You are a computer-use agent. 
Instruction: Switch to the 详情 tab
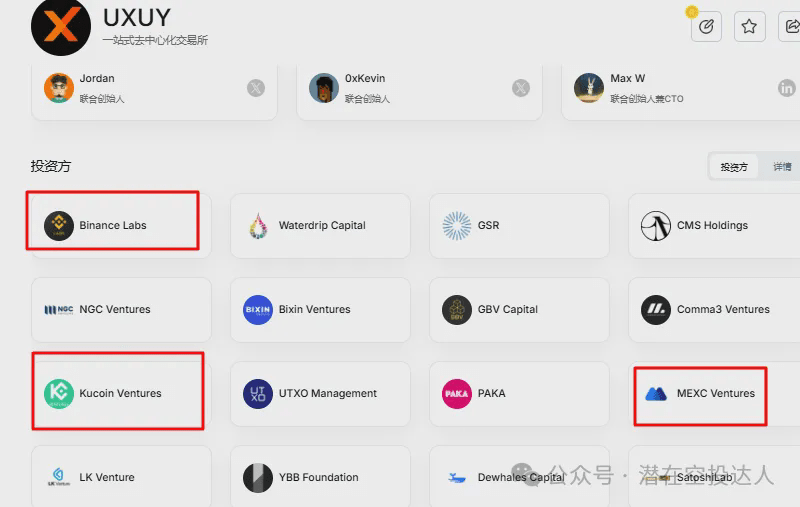click(x=782, y=167)
